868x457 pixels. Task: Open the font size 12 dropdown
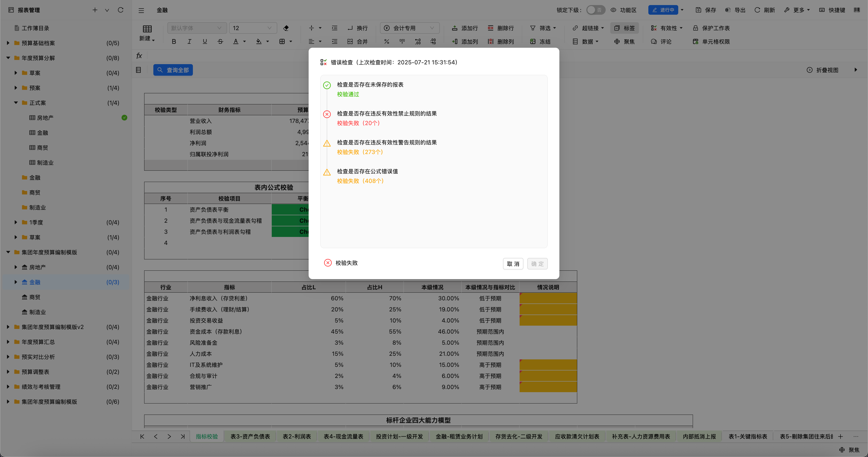pos(253,28)
